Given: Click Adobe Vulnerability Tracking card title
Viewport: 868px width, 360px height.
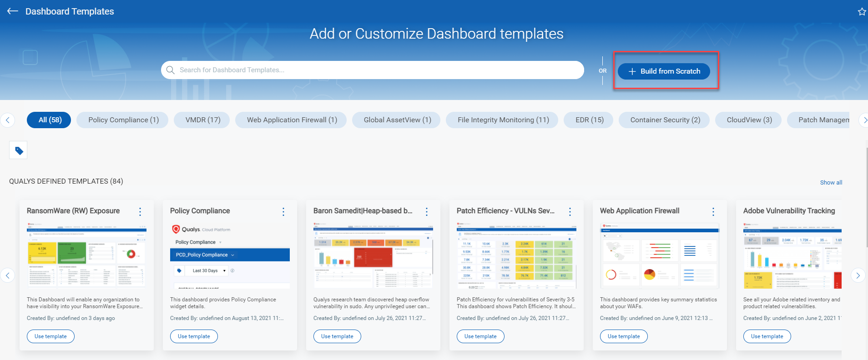Looking at the screenshot, I should point(789,211).
